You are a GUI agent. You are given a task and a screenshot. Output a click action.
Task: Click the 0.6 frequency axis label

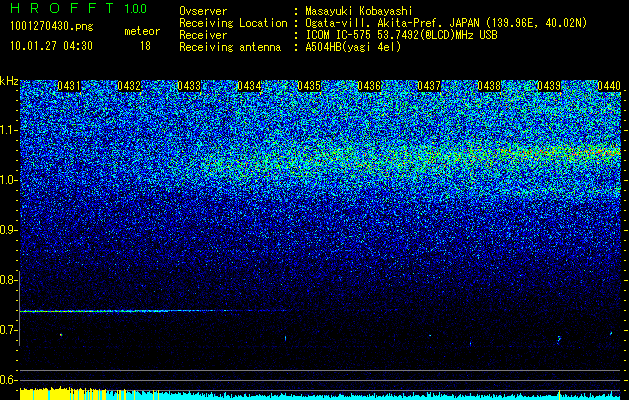tap(8, 380)
